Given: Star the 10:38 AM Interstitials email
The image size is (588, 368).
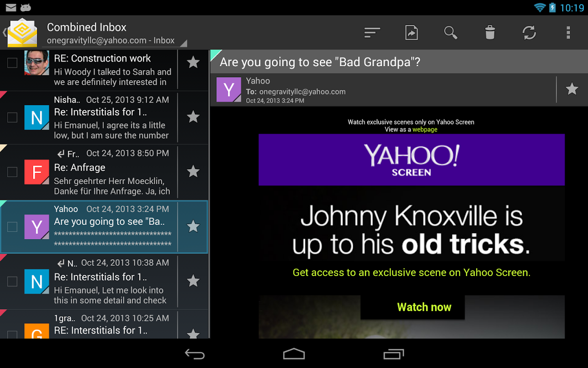Looking at the screenshot, I should point(193,281).
